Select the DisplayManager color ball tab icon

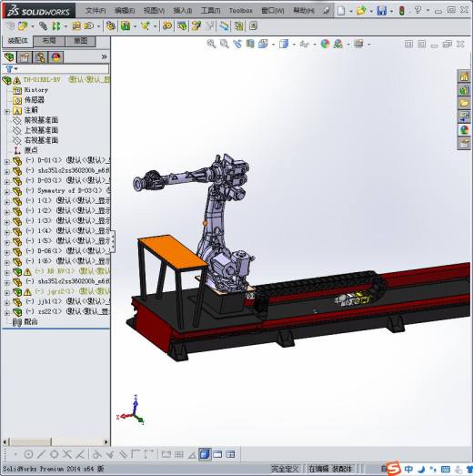click(x=56, y=57)
